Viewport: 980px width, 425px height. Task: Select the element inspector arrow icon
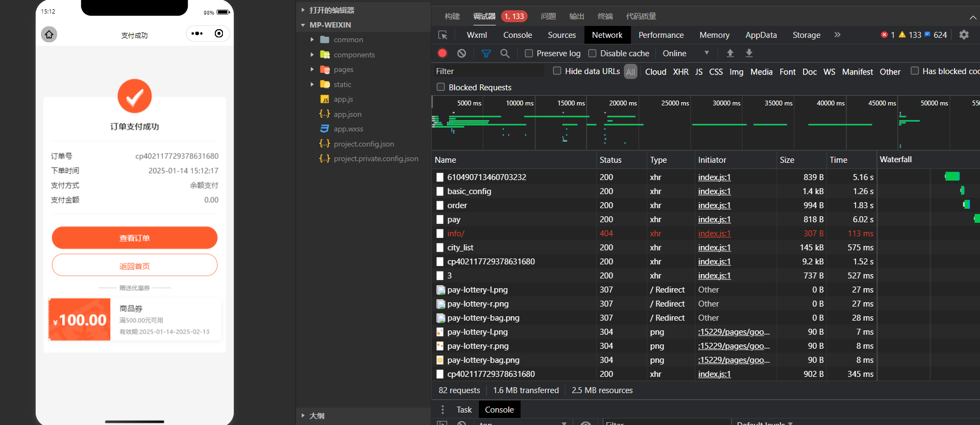pyautogui.click(x=443, y=35)
